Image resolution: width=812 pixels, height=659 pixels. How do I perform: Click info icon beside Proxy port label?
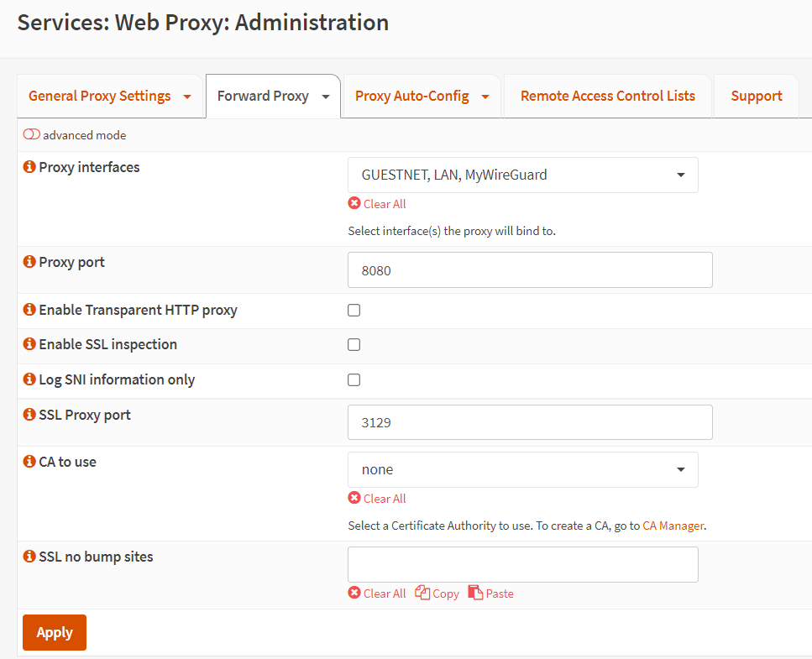click(x=29, y=263)
